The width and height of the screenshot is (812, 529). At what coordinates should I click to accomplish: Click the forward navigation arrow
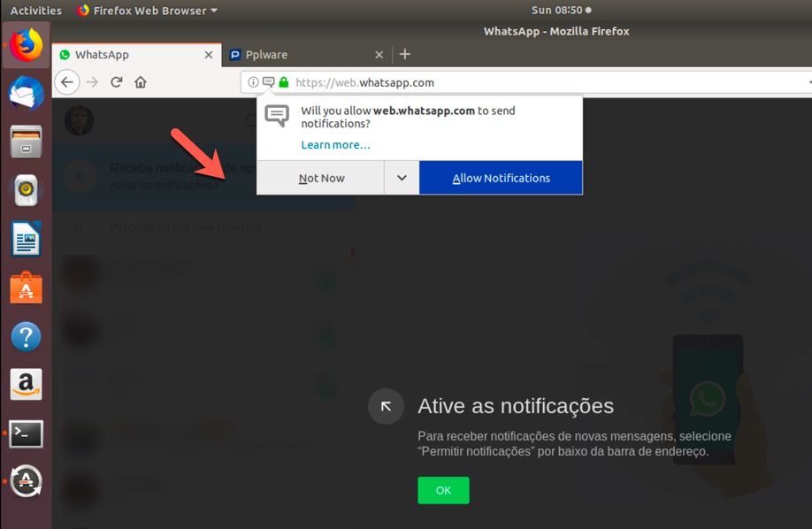coord(92,81)
